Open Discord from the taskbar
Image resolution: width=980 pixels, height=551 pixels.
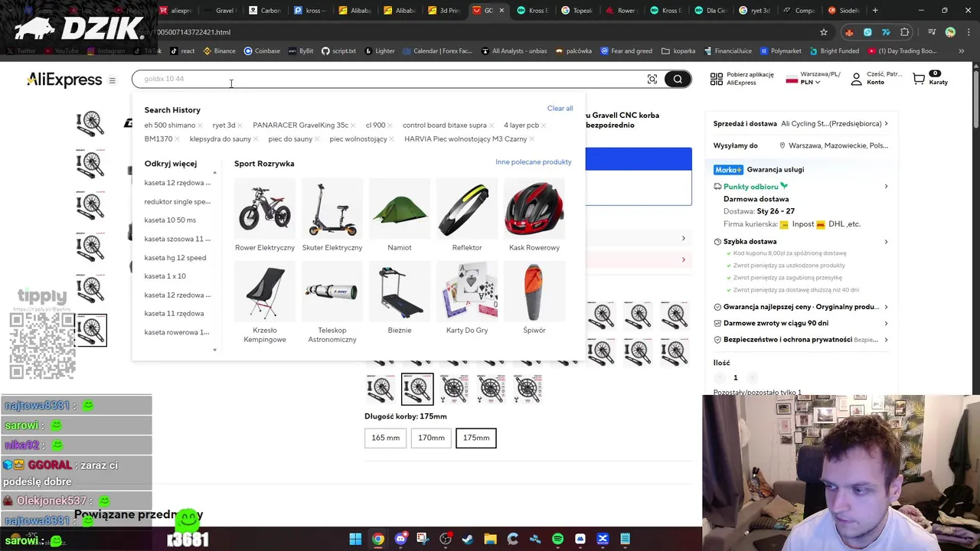(400, 539)
